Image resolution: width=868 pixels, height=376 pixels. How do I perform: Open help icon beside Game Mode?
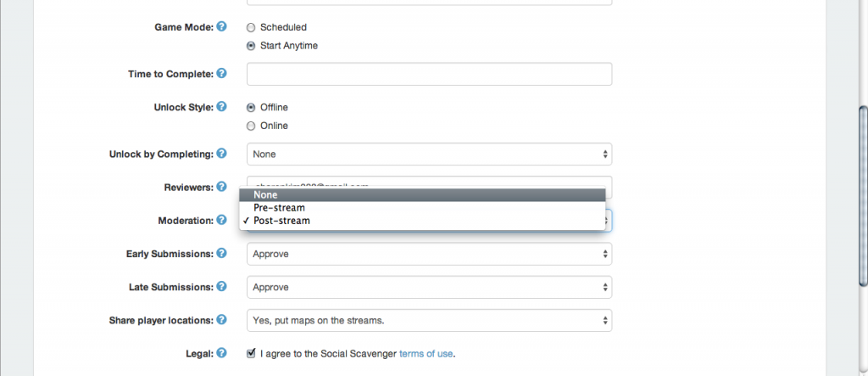coord(221,26)
